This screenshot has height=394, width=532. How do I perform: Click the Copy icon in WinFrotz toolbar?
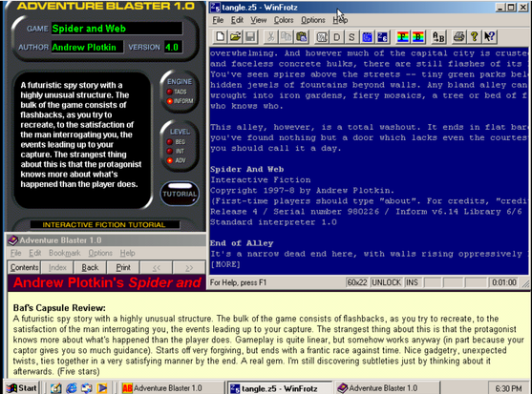click(286, 36)
